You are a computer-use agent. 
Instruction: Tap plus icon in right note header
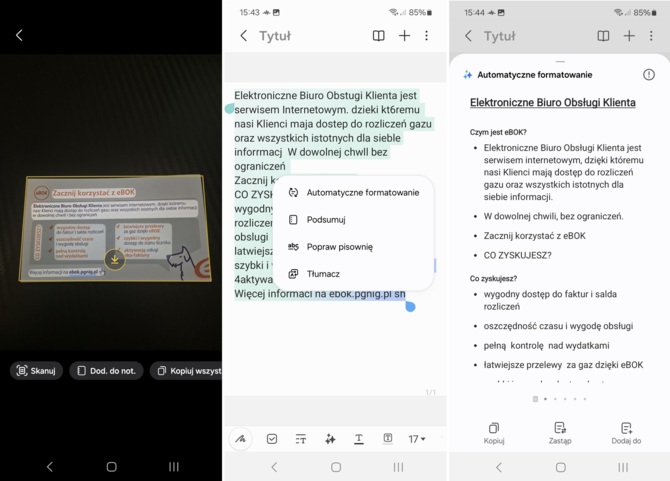click(629, 35)
